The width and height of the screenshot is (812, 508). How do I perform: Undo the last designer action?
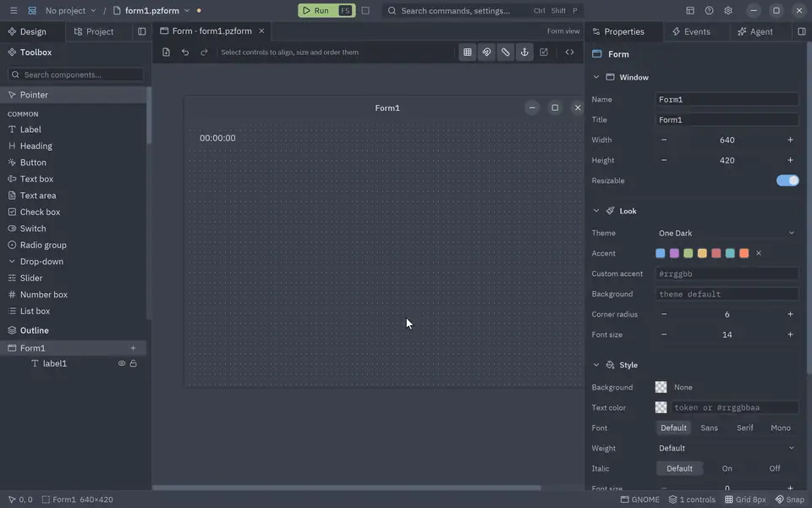(185, 52)
